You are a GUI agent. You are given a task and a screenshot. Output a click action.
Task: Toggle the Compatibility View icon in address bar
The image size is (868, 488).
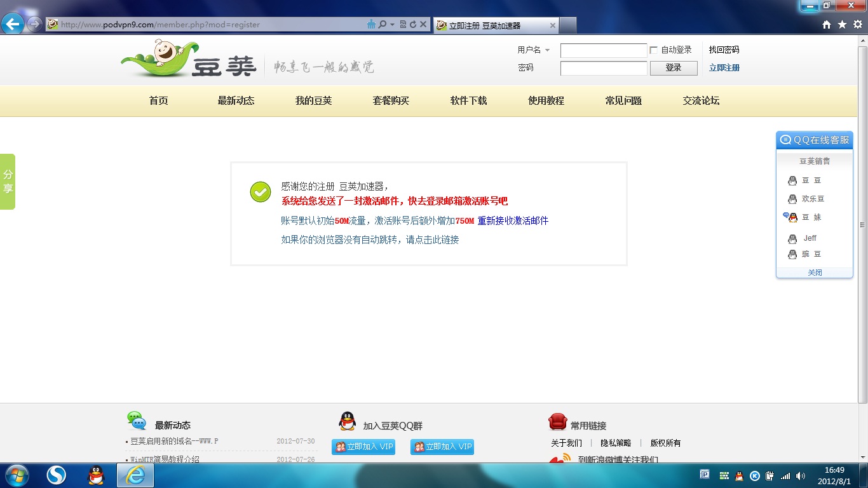click(x=403, y=24)
